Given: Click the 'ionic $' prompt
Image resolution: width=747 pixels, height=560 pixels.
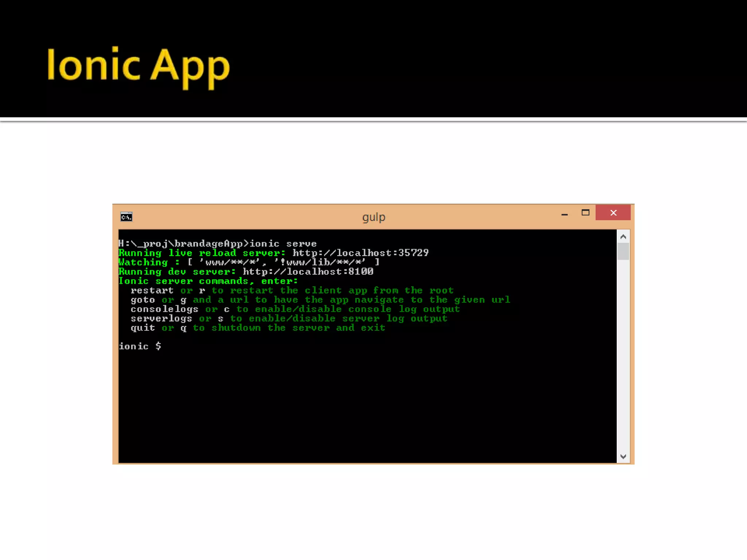Looking at the screenshot, I should (140, 346).
